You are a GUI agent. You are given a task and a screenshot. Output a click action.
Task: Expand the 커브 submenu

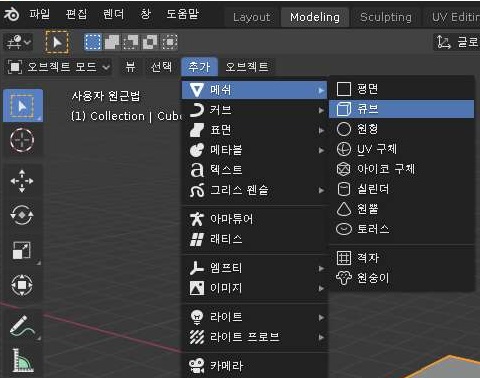255,110
